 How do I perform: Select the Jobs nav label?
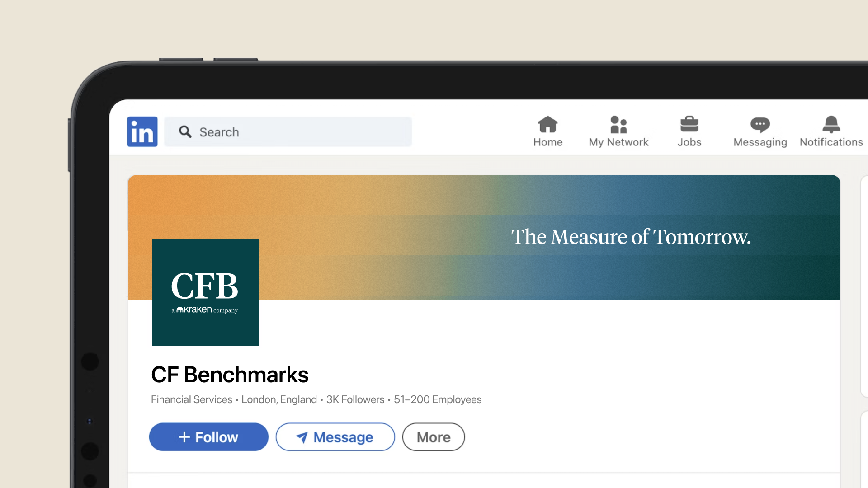pyautogui.click(x=689, y=142)
